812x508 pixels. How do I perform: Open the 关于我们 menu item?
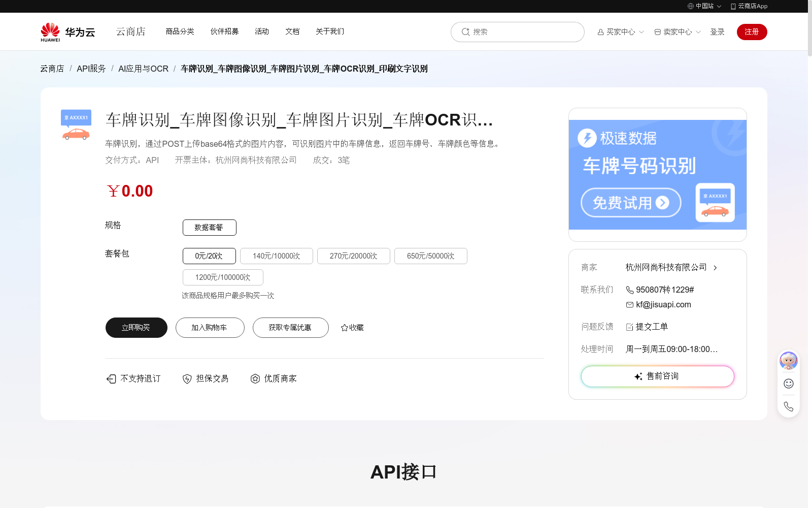pos(330,31)
